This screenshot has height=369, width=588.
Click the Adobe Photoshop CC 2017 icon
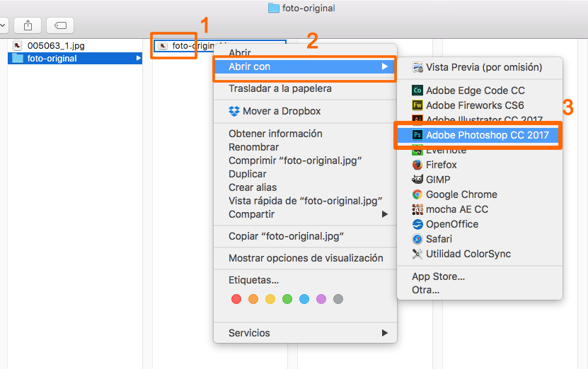[x=417, y=134]
